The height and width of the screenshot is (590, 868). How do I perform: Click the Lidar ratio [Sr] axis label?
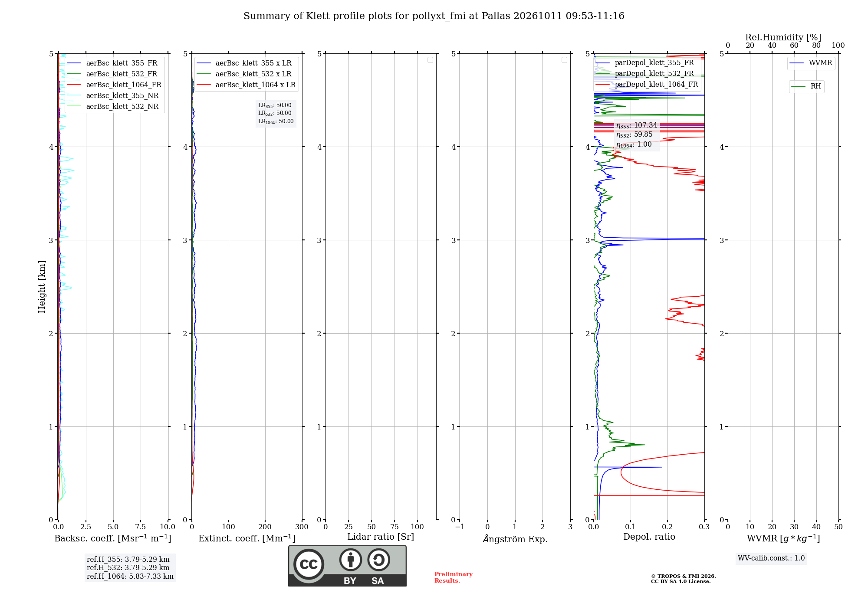pos(381,537)
